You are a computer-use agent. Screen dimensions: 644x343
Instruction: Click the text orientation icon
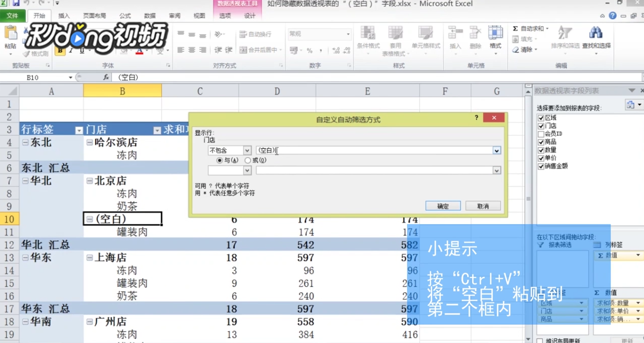coord(219,34)
